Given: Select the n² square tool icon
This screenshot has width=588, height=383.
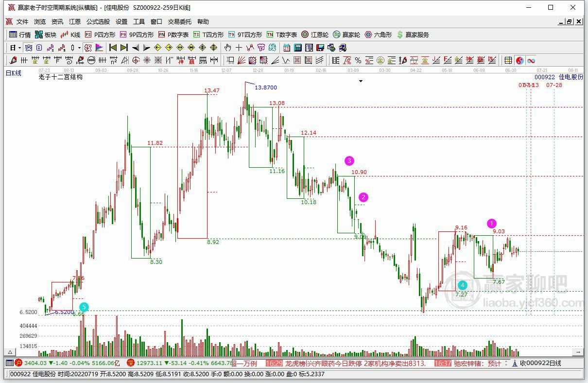Looking at the screenshot, I should click(x=113, y=60).
